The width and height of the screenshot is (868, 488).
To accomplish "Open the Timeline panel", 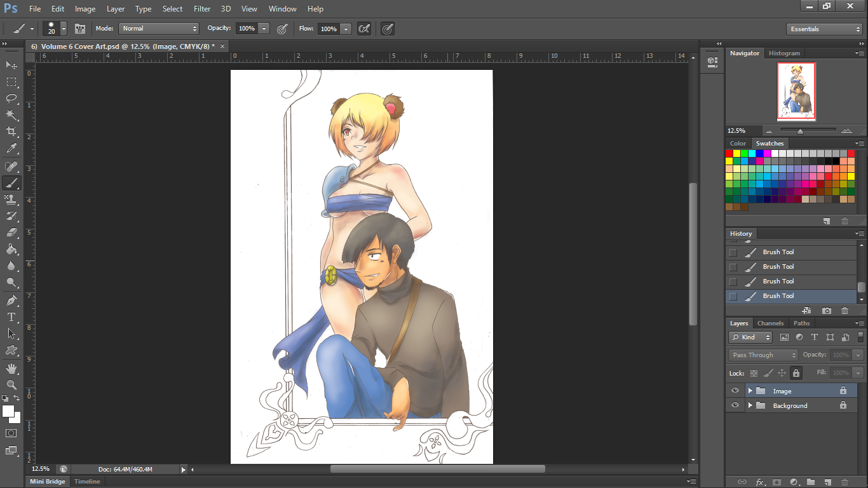I will 87,482.
